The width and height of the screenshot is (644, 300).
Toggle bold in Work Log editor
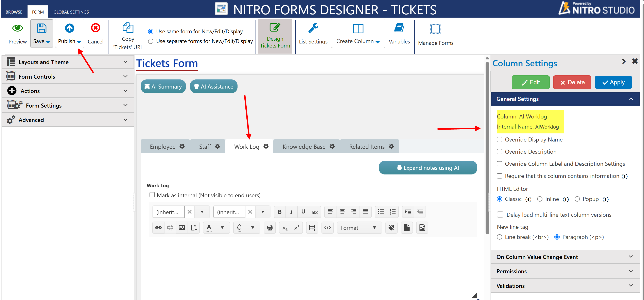(279, 212)
